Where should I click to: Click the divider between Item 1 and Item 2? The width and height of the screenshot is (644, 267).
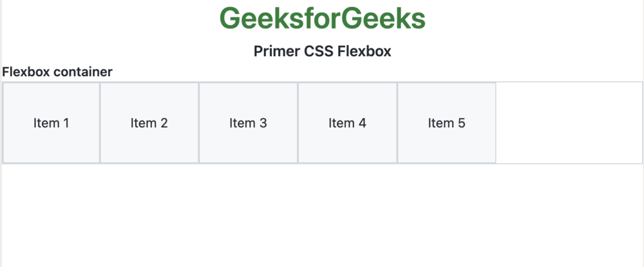click(x=100, y=123)
